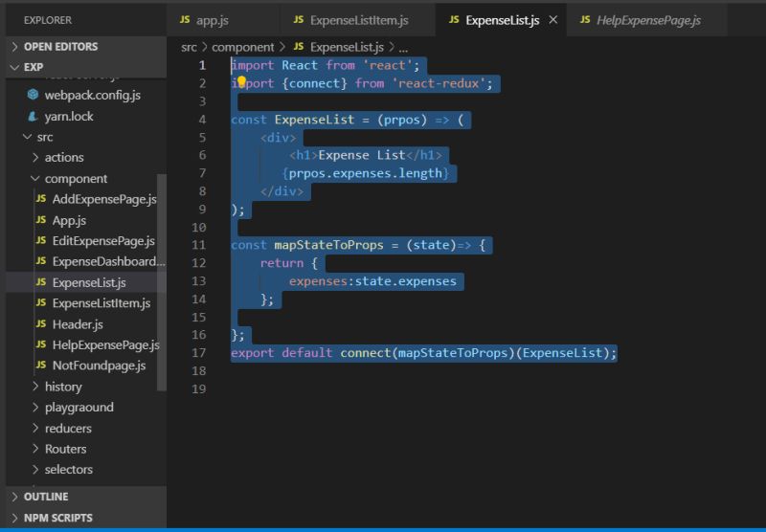
Task: Click the JS icon in the breadcrumb path
Action: (x=299, y=46)
